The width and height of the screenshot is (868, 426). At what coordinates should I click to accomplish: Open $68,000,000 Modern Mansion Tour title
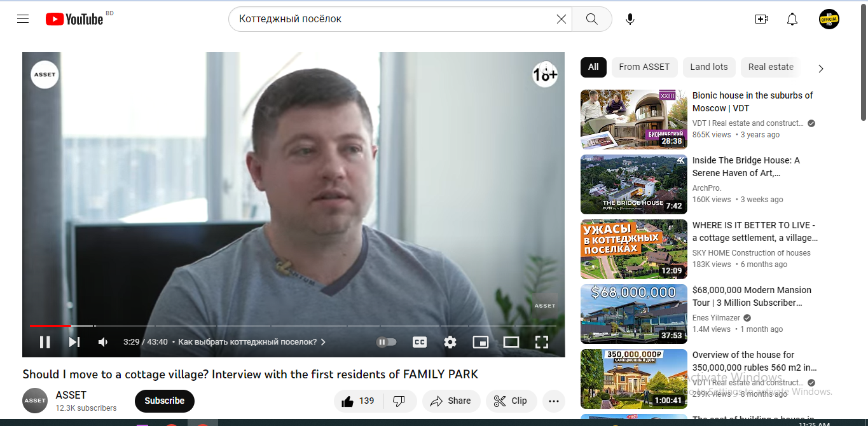click(752, 296)
